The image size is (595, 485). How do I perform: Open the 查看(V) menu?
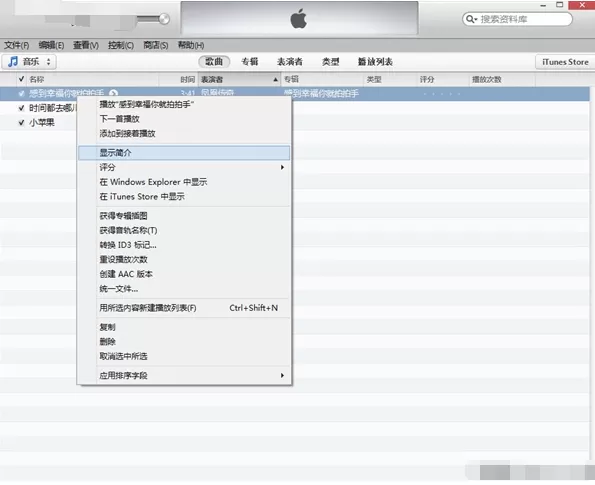86,45
